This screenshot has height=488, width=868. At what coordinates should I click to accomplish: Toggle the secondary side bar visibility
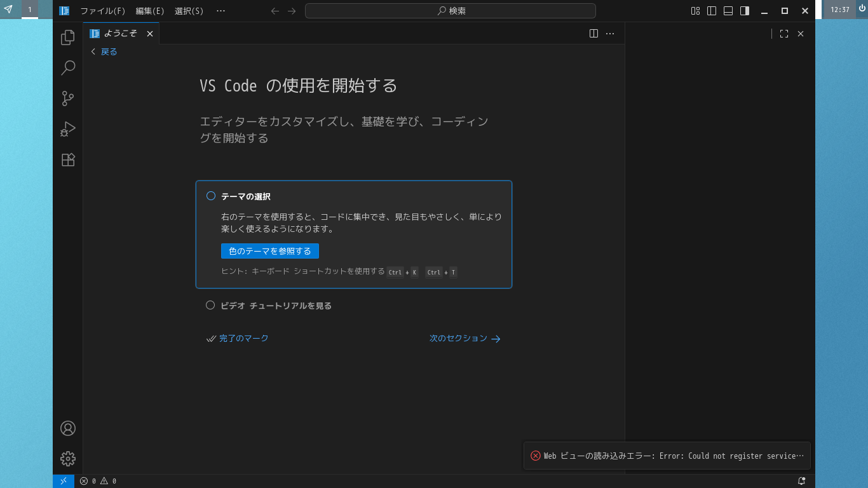pyautogui.click(x=745, y=11)
